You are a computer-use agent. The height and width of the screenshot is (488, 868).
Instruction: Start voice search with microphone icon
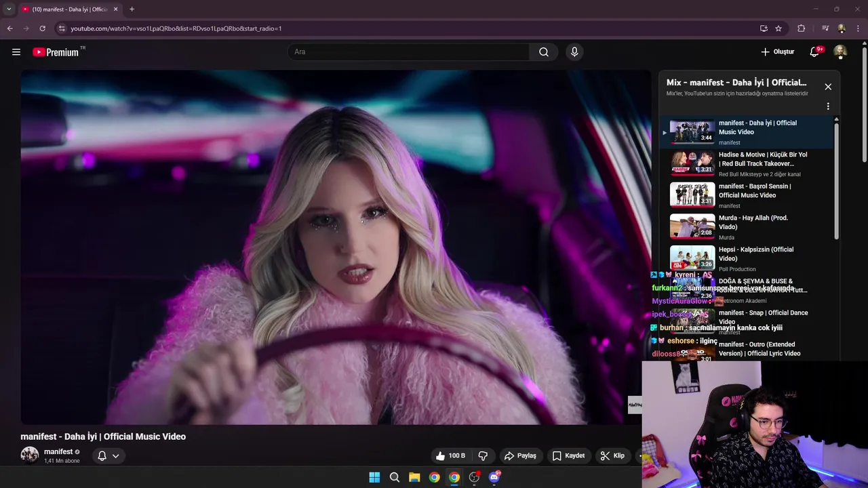tap(574, 52)
